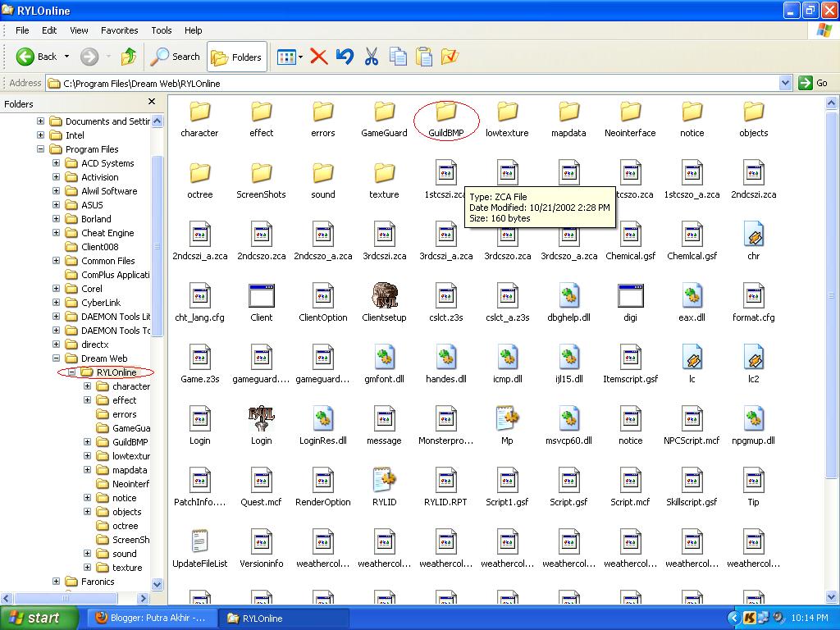Open the Tools menu
Image resolution: width=840 pixels, height=630 pixels.
pyautogui.click(x=162, y=30)
